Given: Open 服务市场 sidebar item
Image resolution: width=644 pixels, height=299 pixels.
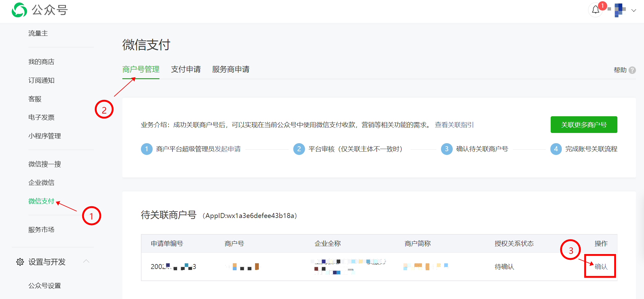Looking at the screenshot, I should click(41, 229).
